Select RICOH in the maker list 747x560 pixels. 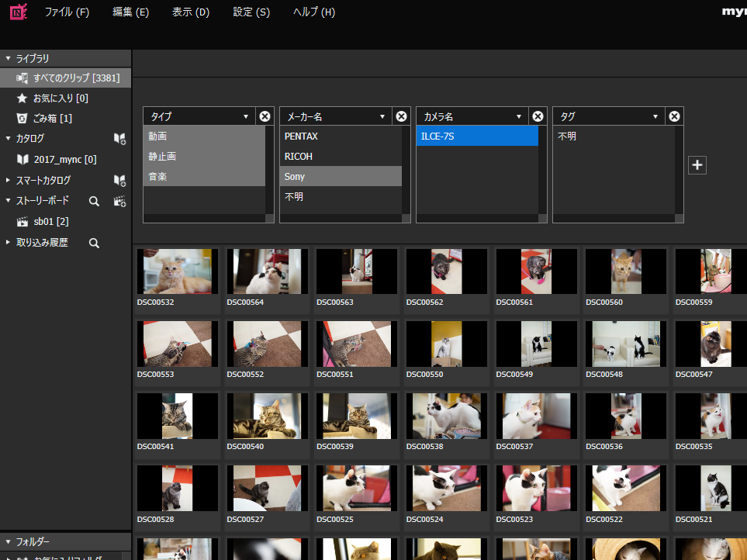click(x=341, y=156)
